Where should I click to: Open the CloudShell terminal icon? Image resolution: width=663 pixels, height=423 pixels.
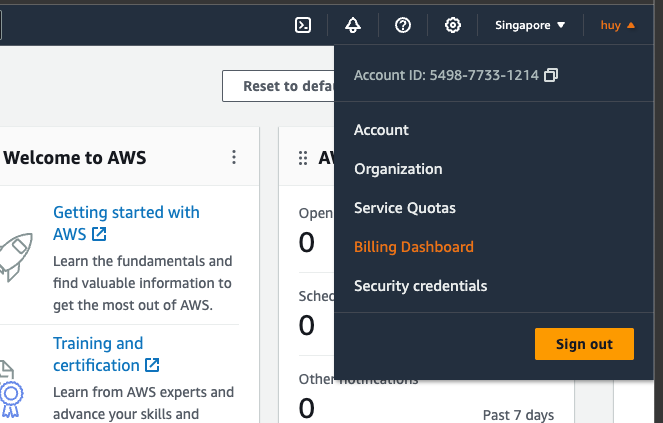(302, 25)
